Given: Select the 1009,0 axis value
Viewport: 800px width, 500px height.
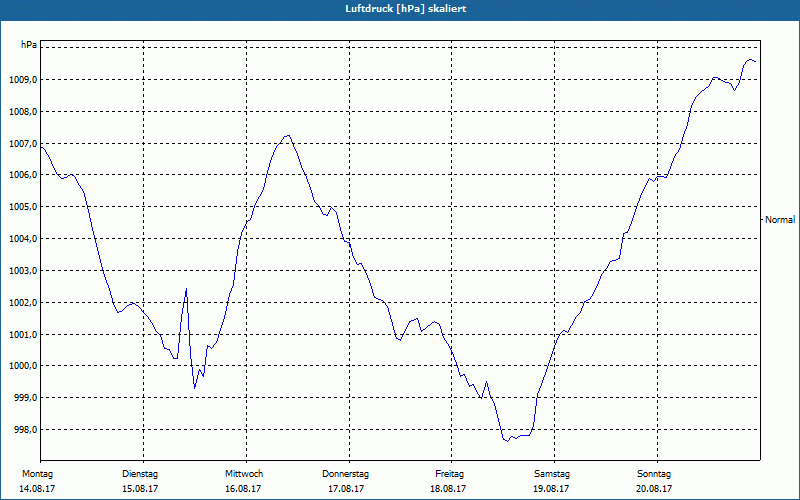Looking at the screenshot, I should (23, 80).
